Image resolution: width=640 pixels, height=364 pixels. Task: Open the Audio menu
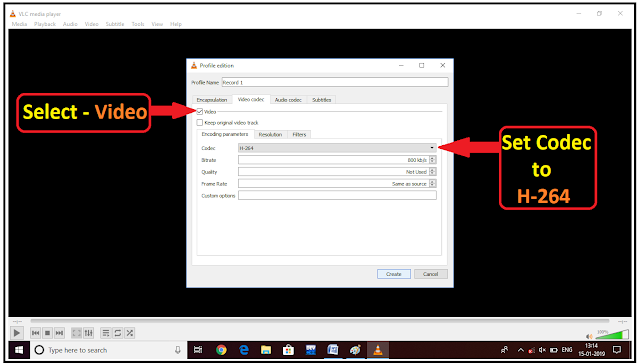70,24
